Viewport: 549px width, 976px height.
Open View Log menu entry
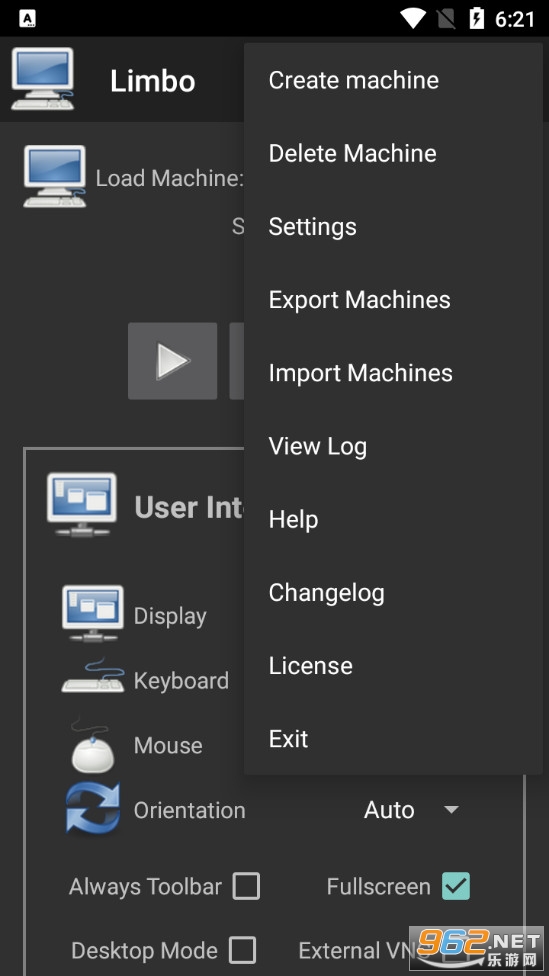(x=393, y=446)
